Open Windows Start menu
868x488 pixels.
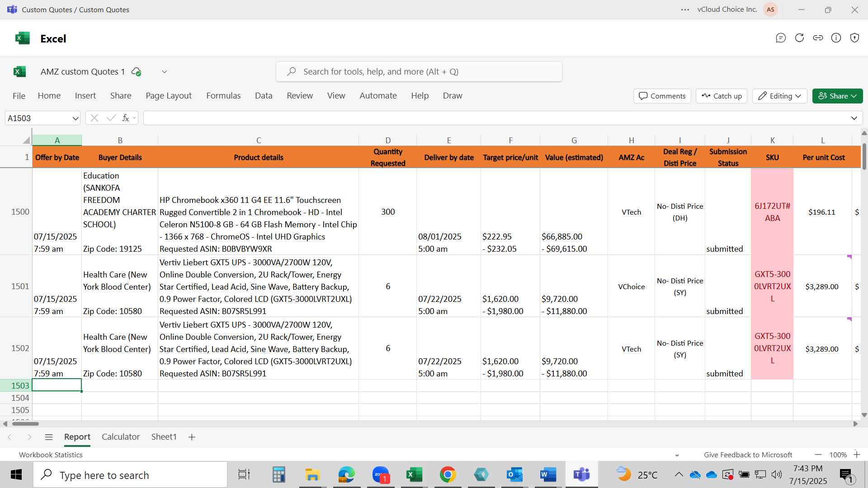(x=16, y=475)
